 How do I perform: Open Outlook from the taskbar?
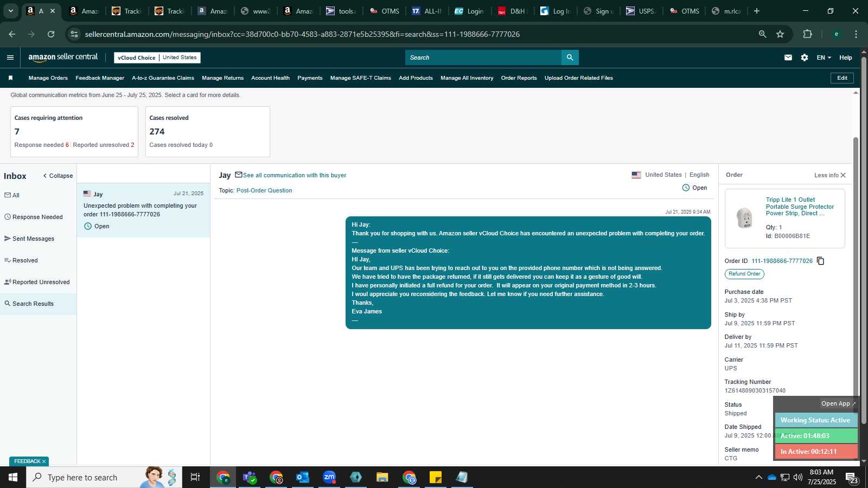pos(303,477)
